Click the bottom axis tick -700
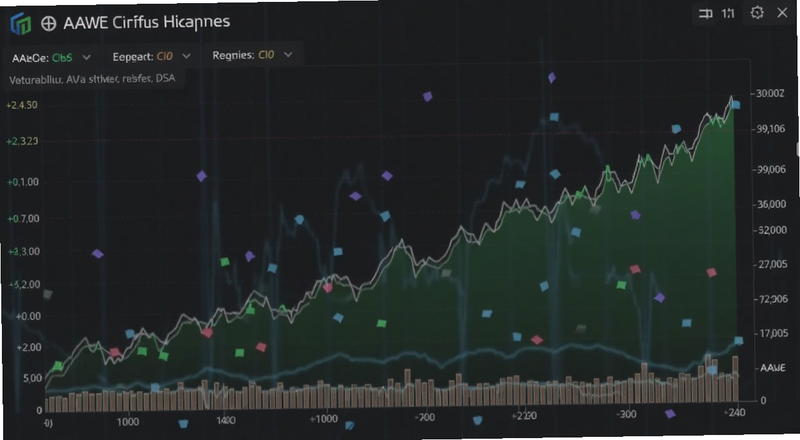Screen dimensions: 800x440 (424, 418)
